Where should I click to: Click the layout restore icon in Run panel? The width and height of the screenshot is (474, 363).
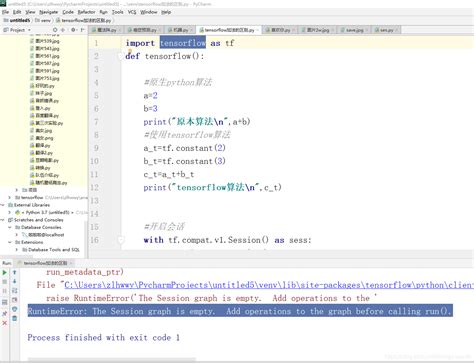[5, 302]
